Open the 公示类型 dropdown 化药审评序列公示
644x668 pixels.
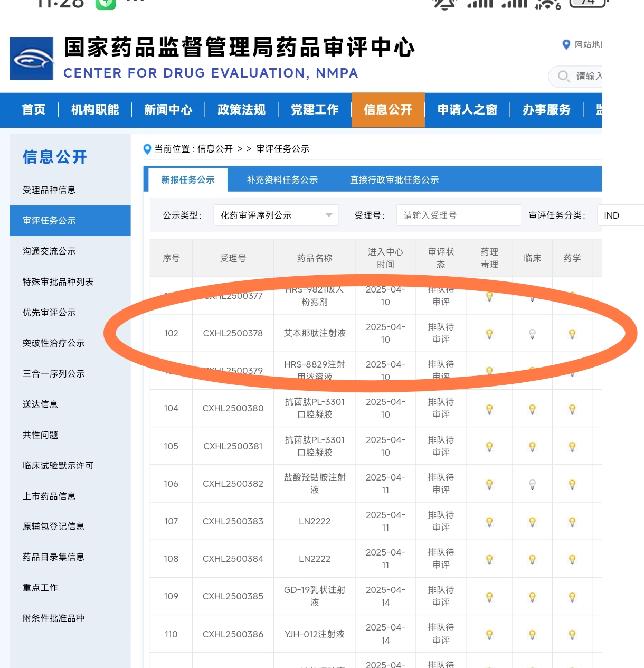[276, 215]
